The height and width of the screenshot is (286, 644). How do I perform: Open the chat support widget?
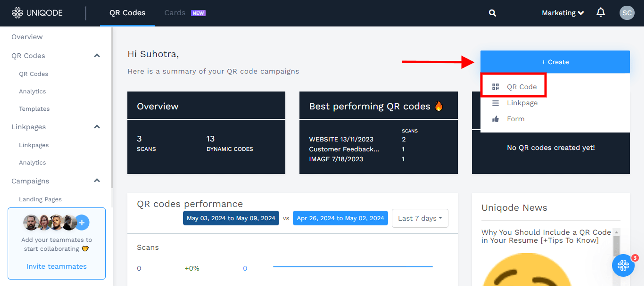pos(623,266)
